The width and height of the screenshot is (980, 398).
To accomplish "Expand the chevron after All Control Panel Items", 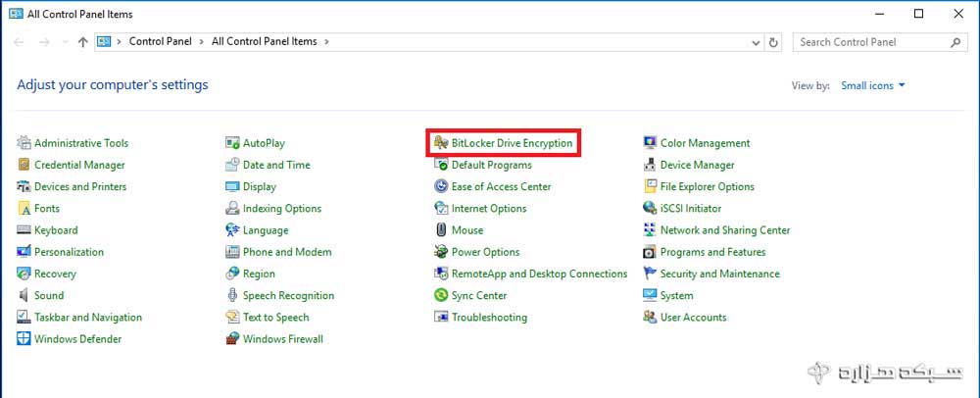I will point(327,42).
